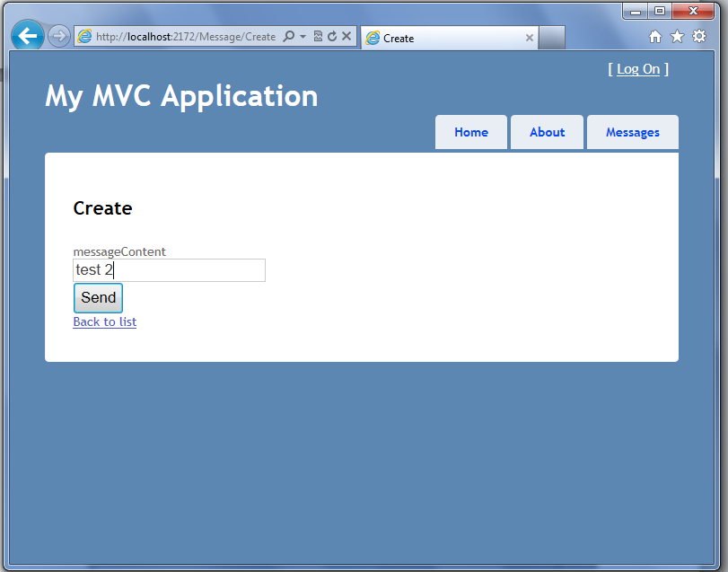Open the address bar autocomplete dropdown arrow
This screenshot has width=728, height=572.
303,36
